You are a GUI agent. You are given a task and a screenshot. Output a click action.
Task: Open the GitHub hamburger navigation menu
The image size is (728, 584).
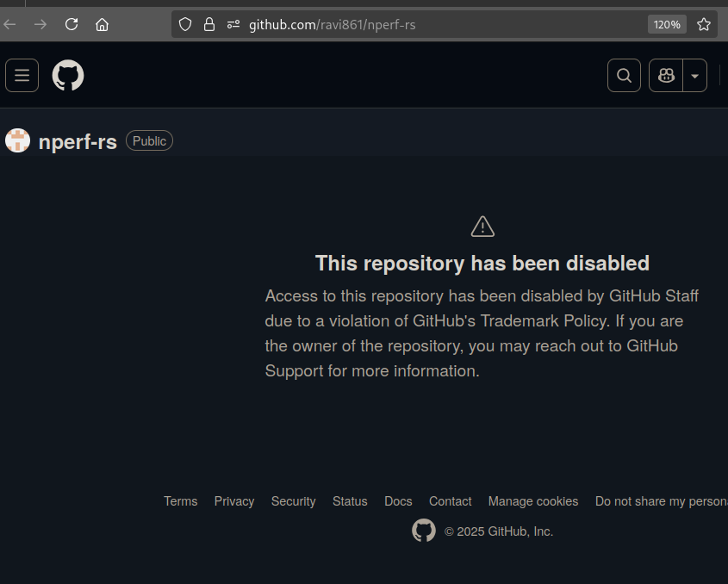pyautogui.click(x=22, y=76)
